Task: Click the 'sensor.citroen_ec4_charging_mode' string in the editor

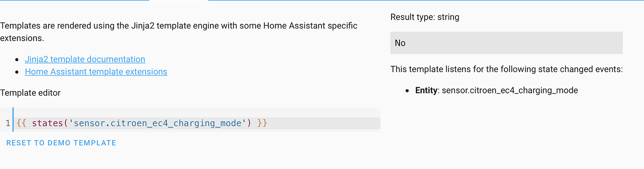Action: (x=156, y=123)
